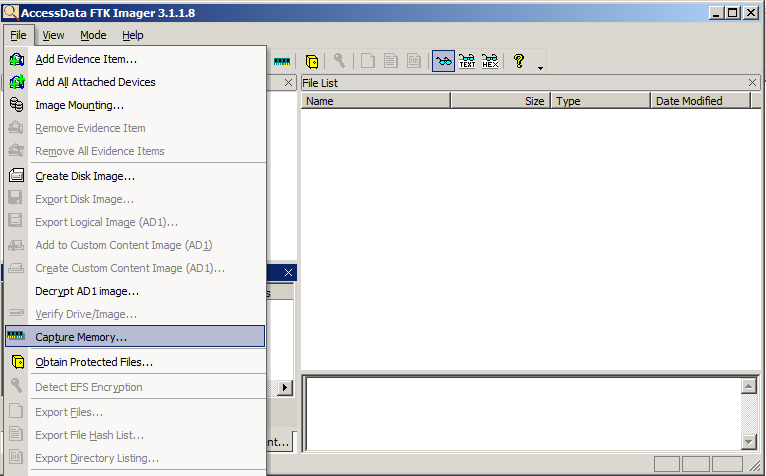
Task: Select Capture Memory... menu entry
Action: click(x=135, y=337)
